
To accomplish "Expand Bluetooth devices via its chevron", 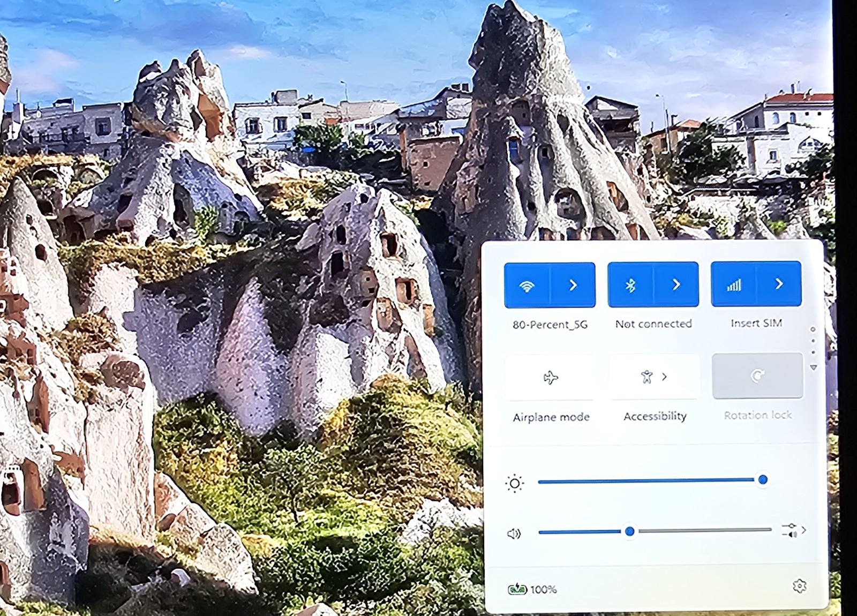I will coord(676,285).
